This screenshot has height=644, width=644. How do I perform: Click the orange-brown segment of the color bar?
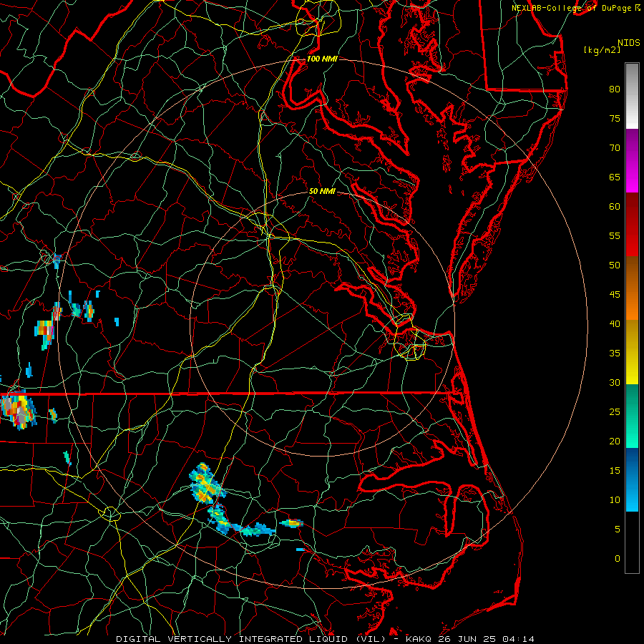tap(632, 288)
